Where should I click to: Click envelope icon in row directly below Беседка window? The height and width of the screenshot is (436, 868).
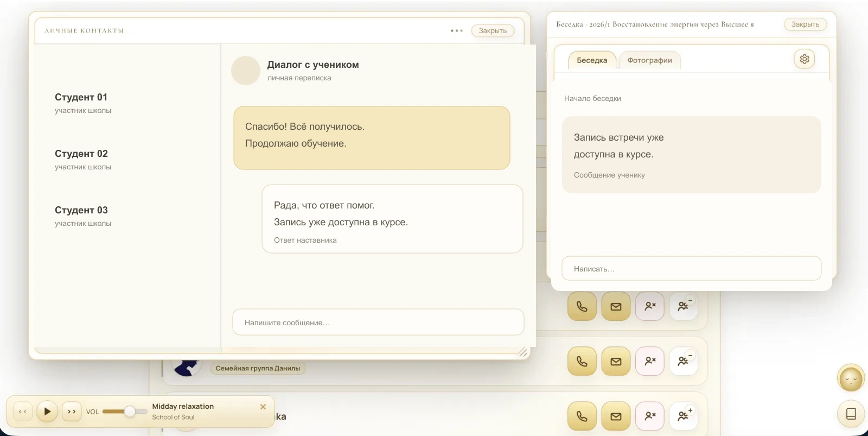pos(616,307)
